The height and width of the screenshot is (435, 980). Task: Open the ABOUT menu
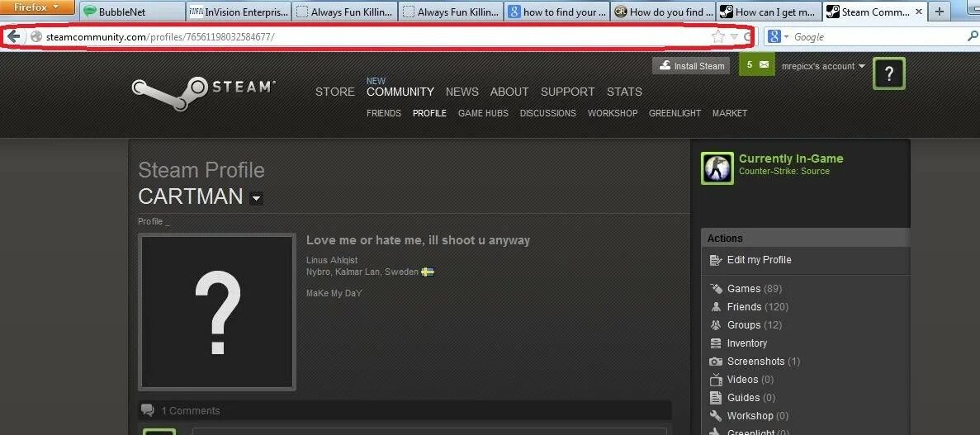[509, 92]
